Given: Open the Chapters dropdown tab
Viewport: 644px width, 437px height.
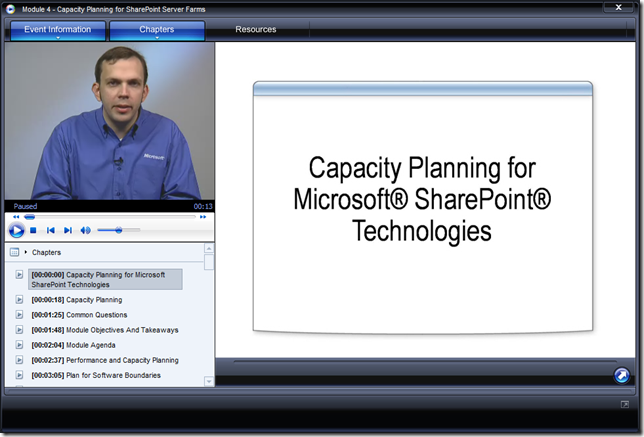Looking at the screenshot, I should pyautogui.click(x=157, y=30).
